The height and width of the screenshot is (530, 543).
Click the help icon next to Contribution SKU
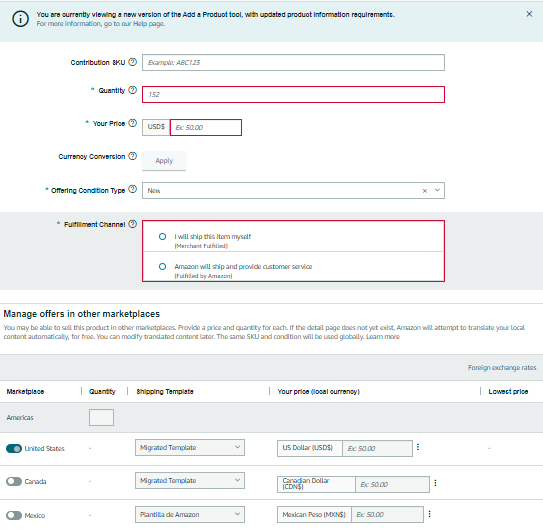point(133,62)
